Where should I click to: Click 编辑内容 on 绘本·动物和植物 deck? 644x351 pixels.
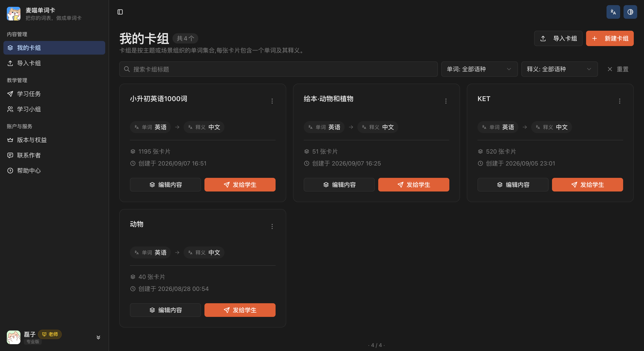(339, 184)
